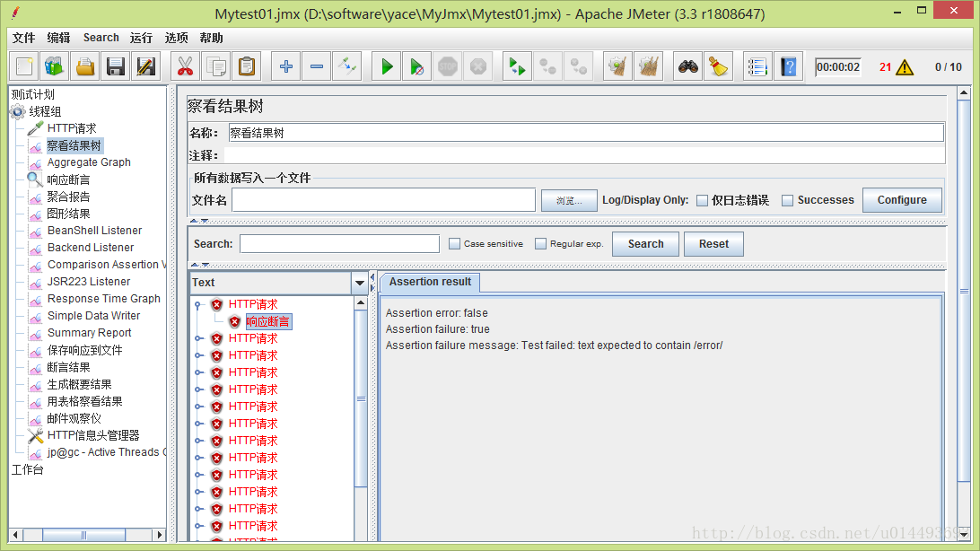The height and width of the screenshot is (551, 980).
Task: Save the test plan with floppy icon
Action: pos(116,66)
